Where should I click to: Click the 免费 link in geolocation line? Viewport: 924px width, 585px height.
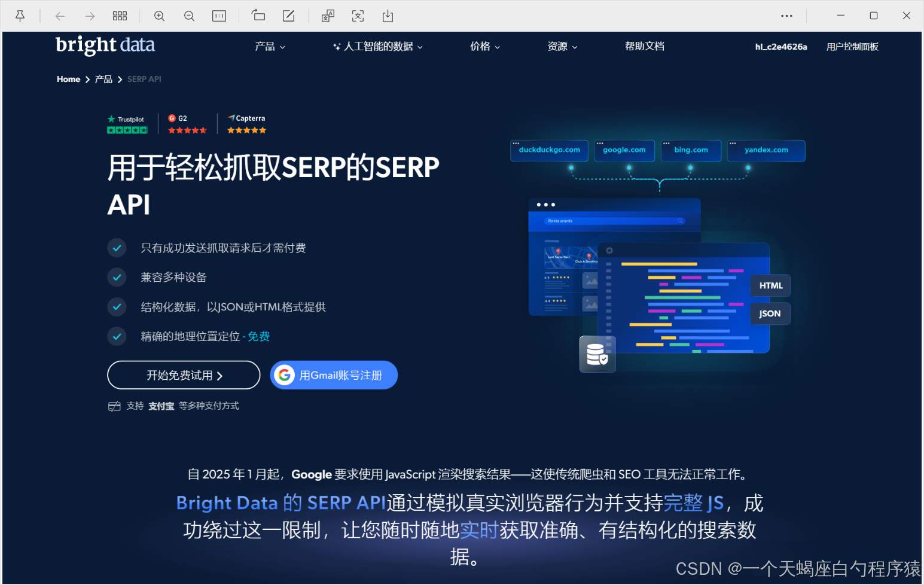click(x=258, y=336)
